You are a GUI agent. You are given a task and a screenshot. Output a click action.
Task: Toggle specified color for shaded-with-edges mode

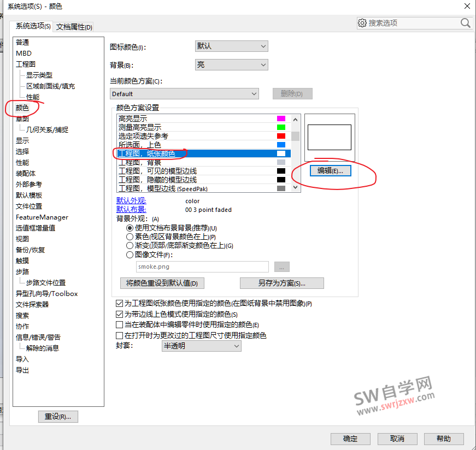coord(120,315)
